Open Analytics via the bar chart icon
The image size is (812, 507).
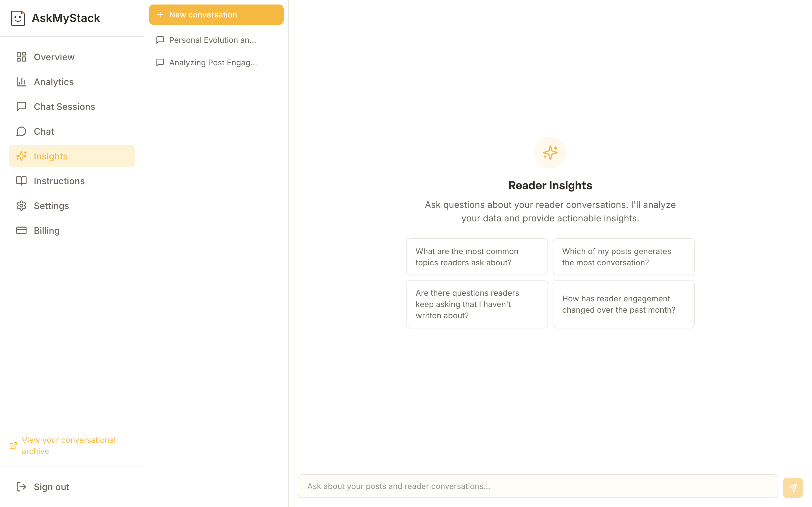click(21, 81)
